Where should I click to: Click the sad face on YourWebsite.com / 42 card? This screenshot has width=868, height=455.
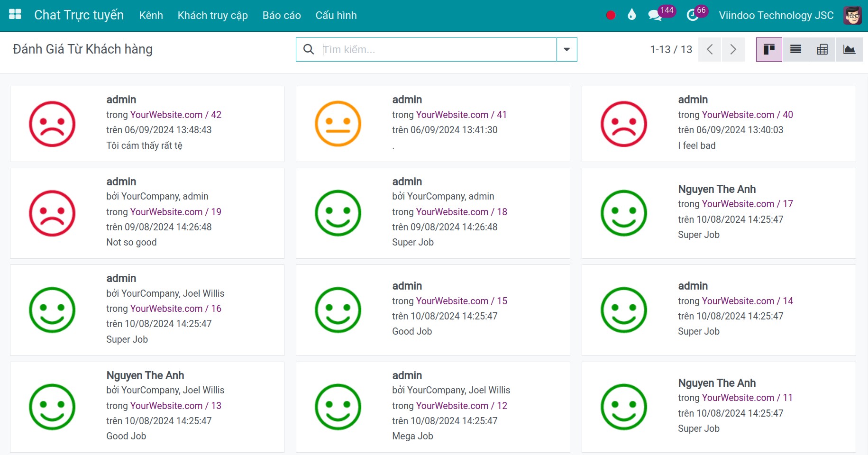coord(52,124)
